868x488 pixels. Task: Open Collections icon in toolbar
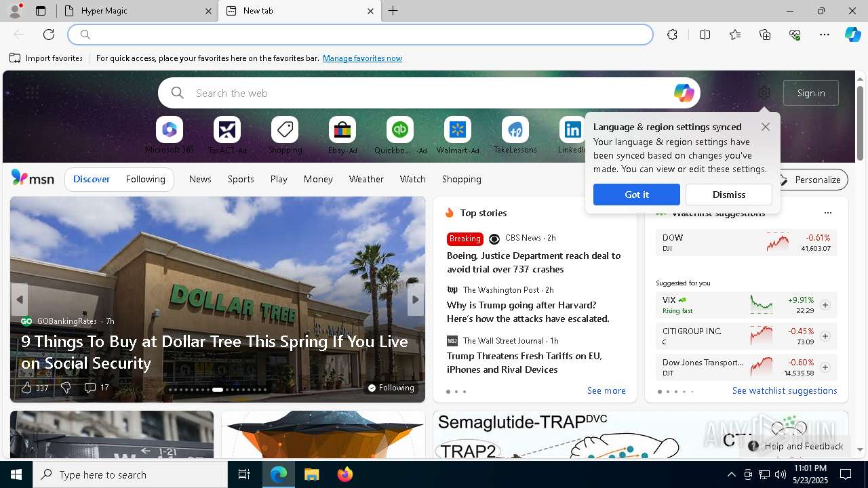765,35
